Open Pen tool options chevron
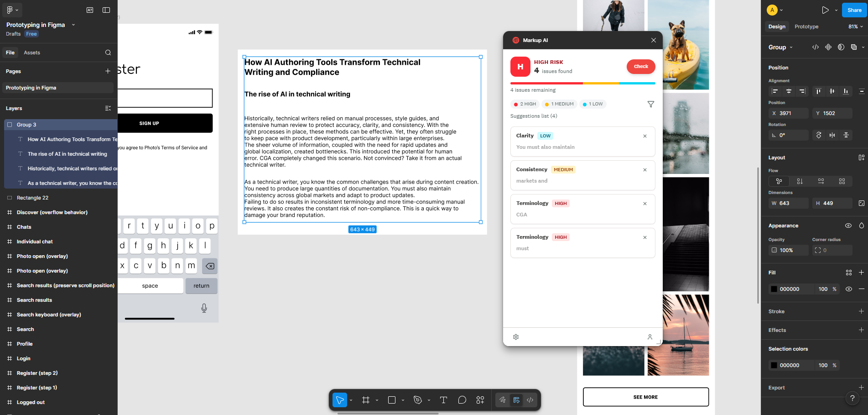868x415 pixels. [x=429, y=400]
